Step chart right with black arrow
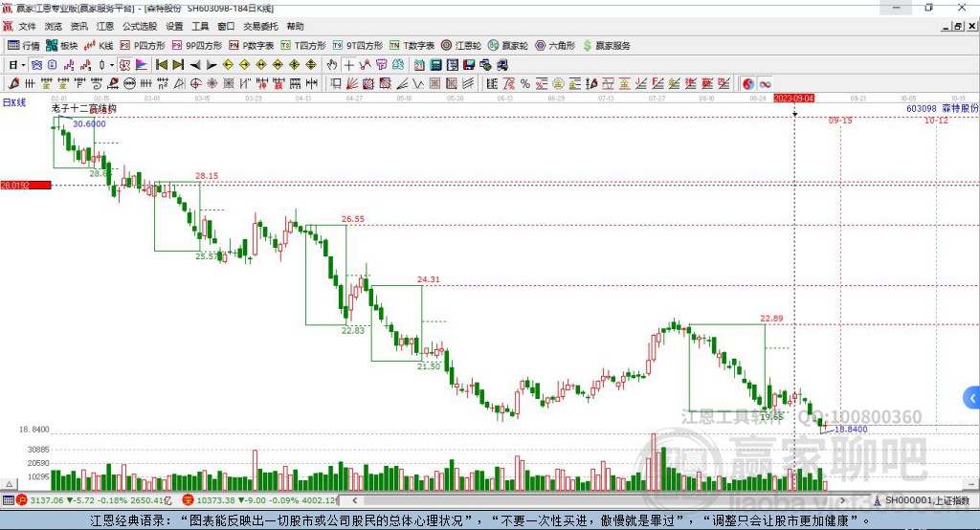The width and height of the screenshot is (980, 530). coord(212,65)
